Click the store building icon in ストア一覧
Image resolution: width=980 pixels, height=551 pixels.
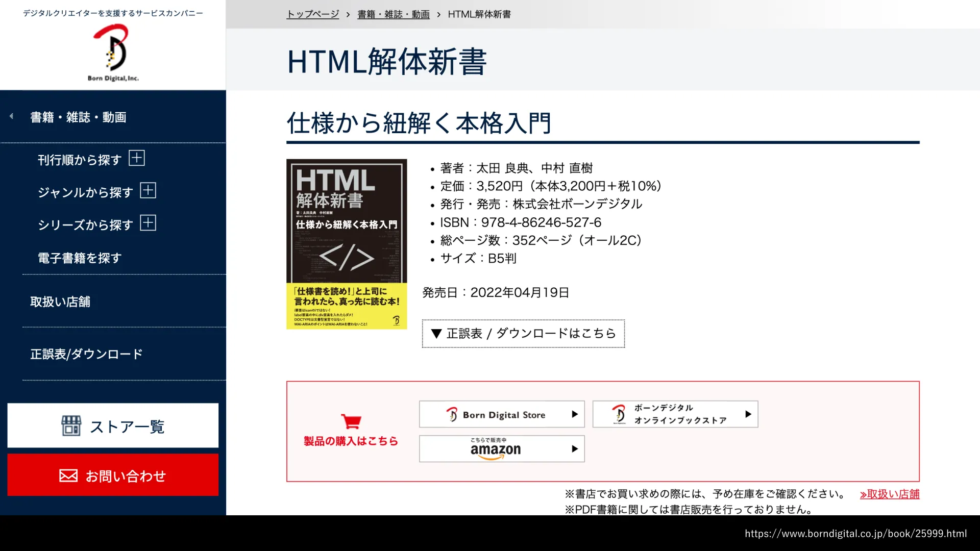coord(71,426)
